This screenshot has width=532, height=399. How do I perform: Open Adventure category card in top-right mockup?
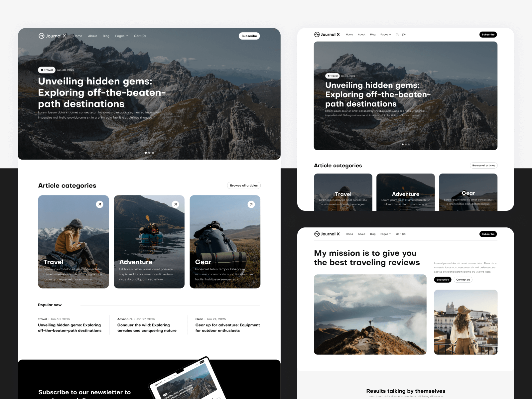pyautogui.click(x=406, y=192)
